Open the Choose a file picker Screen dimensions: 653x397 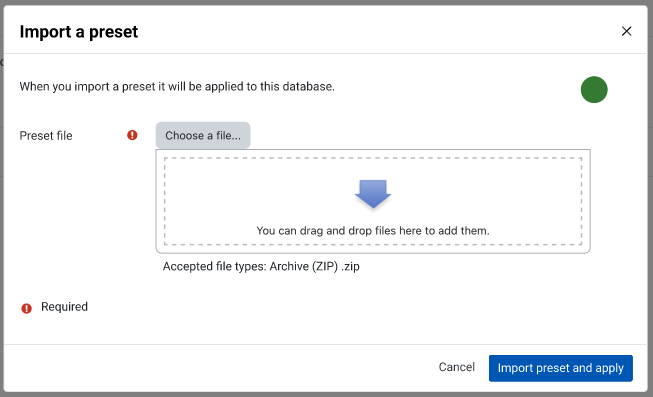[203, 135]
